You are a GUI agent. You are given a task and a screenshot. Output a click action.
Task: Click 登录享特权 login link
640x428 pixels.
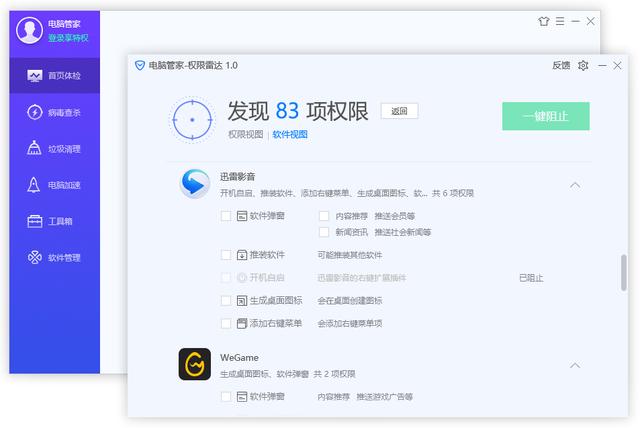(x=68, y=38)
